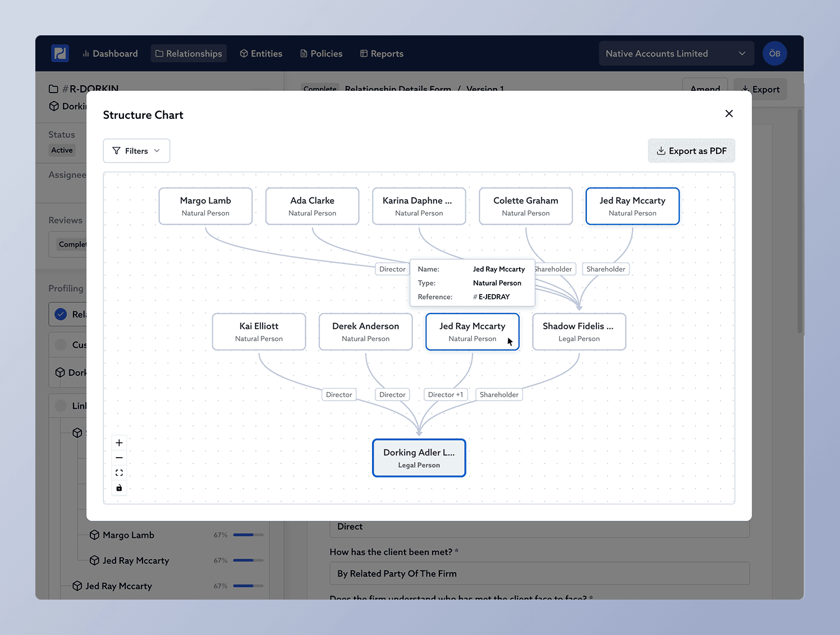Select the Jed Ray Mccarty node in the chart
The height and width of the screenshot is (635, 840).
pyautogui.click(x=472, y=332)
